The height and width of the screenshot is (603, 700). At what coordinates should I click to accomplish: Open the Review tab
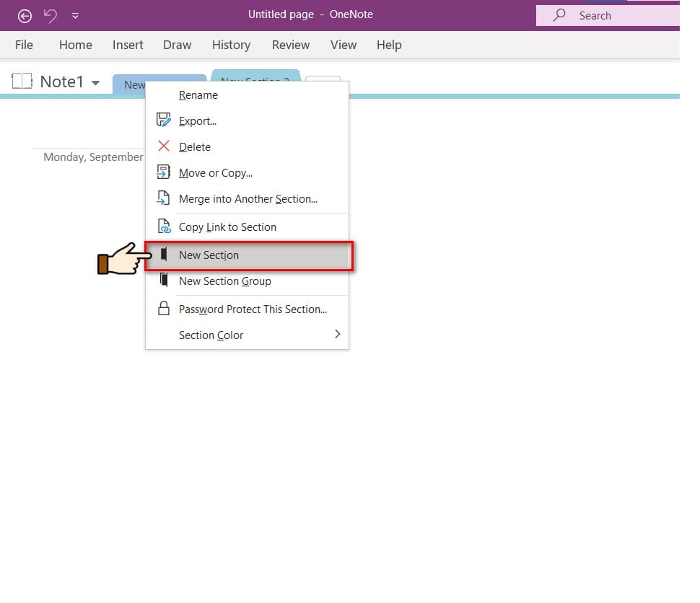pyautogui.click(x=291, y=45)
